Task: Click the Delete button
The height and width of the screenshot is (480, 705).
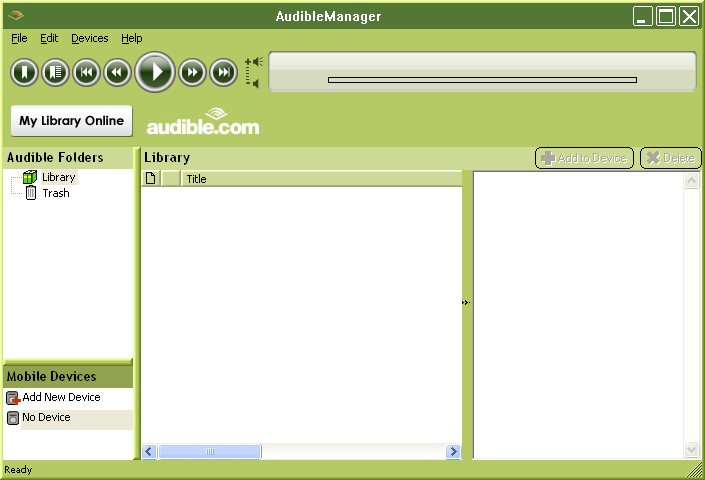Action: click(x=670, y=158)
